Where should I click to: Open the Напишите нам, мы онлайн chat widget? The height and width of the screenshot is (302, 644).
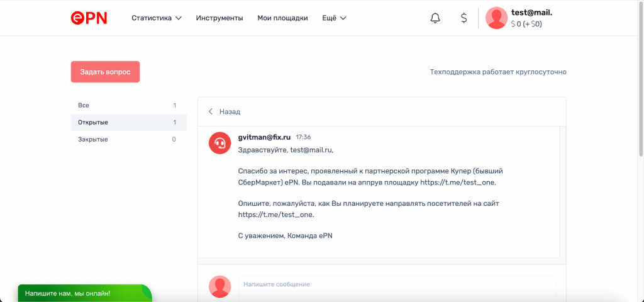pyautogui.click(x=85, y=293)
